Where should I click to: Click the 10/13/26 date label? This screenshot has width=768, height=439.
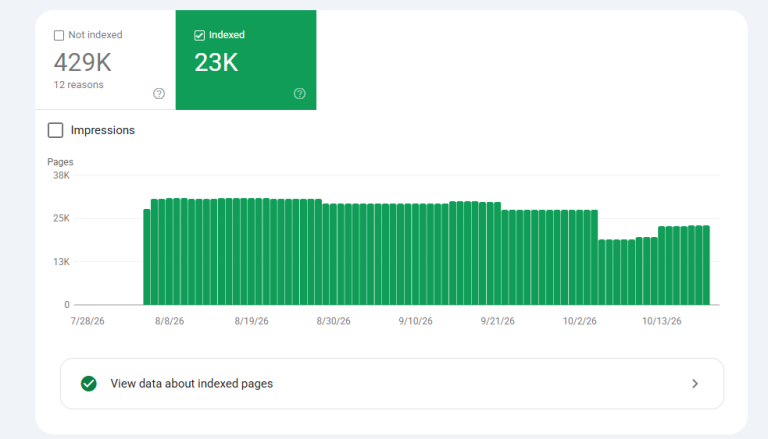point(662,321)
